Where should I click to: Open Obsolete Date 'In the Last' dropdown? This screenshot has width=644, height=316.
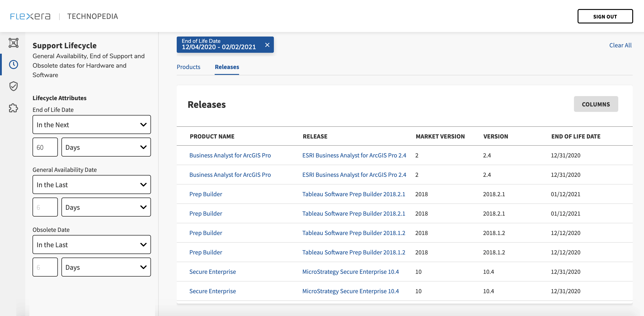[92, 245]
